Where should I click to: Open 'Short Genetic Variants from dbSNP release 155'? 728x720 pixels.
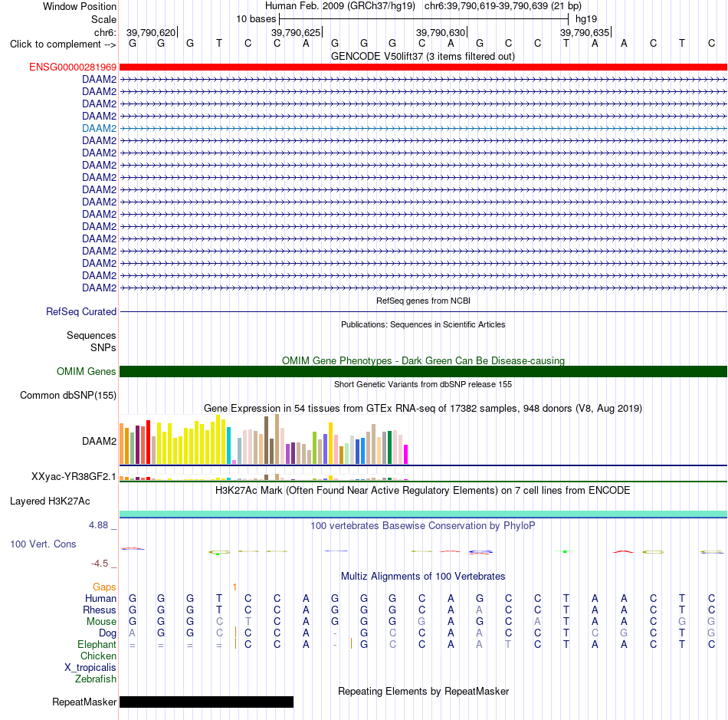tap(423, 385)
